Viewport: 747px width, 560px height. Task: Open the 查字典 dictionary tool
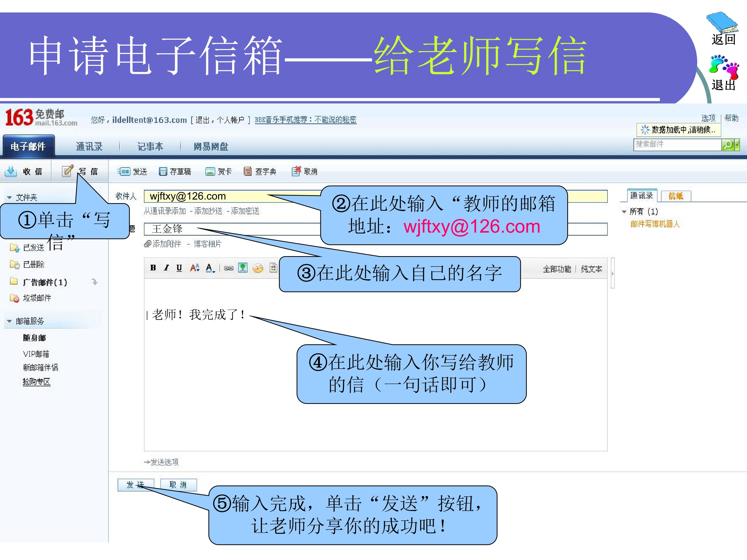click(260, 171)
